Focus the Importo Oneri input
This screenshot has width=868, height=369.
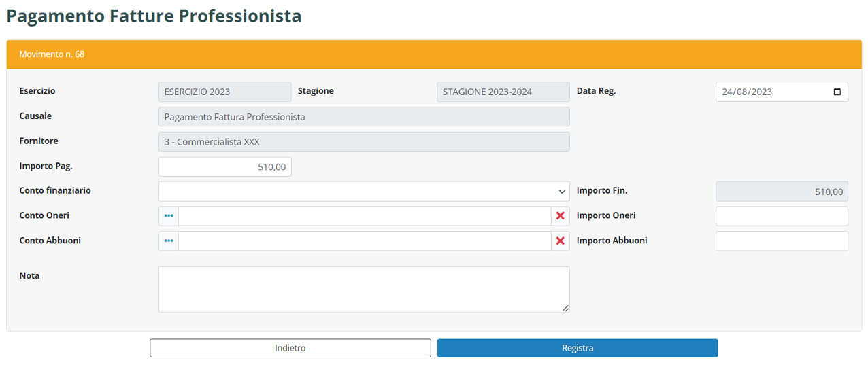coord(781,216)
